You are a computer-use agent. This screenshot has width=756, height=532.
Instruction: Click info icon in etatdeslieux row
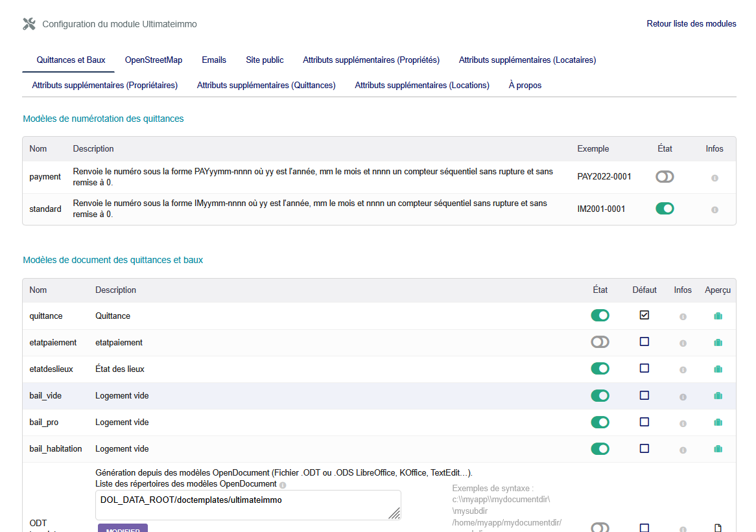[683, 369]
